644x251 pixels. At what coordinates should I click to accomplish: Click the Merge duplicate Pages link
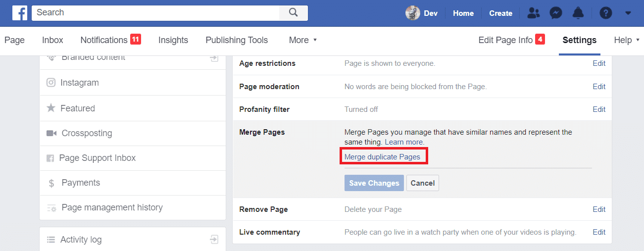[382, 157]
